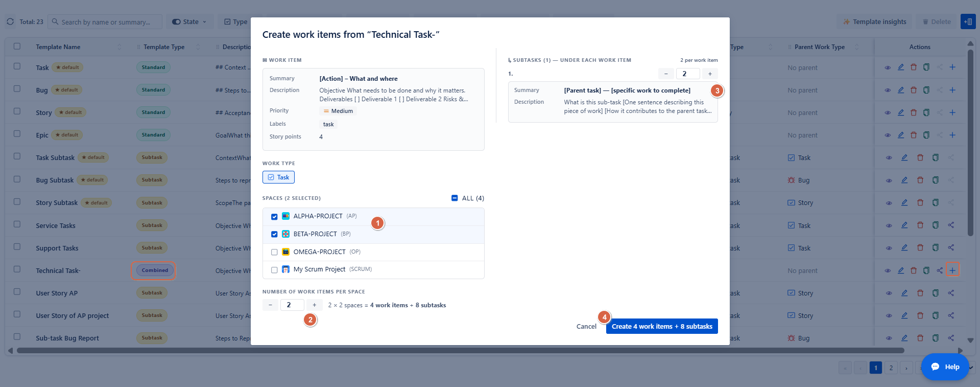Select the Task work type chip
Image resolution: width=980 pixels, height=387 pixels.
[x=278, y=177]
